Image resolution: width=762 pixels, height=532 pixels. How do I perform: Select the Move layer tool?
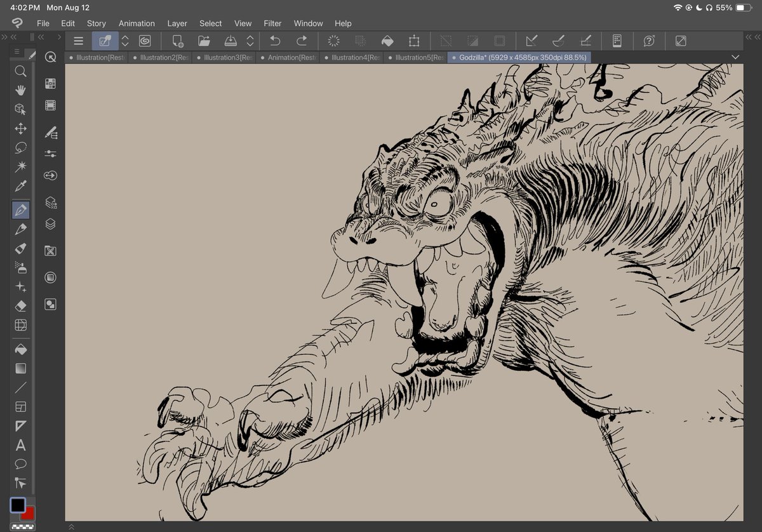[x=20, y=129]
